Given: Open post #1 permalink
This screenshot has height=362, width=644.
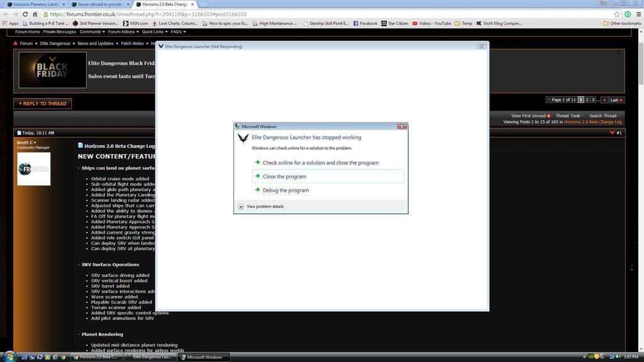Looking at the screenshot, I should [619, 133].
